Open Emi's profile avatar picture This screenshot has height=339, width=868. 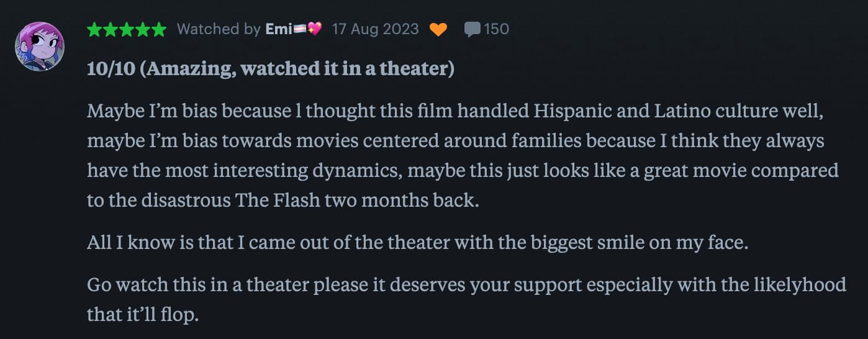(40, 47)
